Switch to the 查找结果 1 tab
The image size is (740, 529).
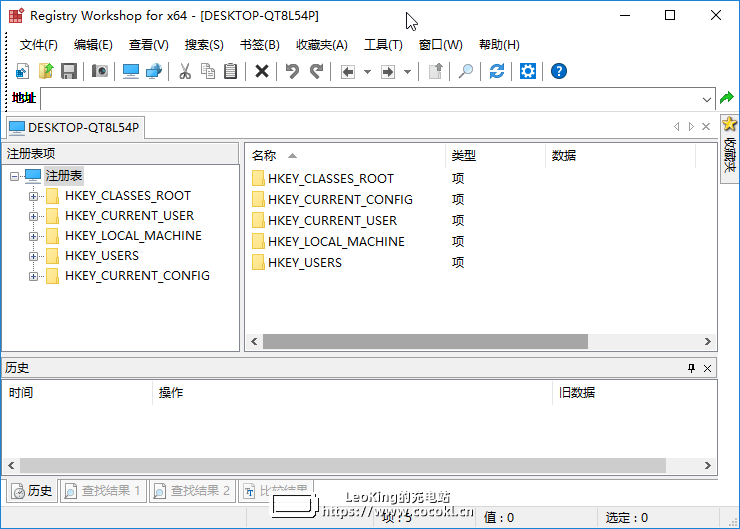tap(103, 491)
